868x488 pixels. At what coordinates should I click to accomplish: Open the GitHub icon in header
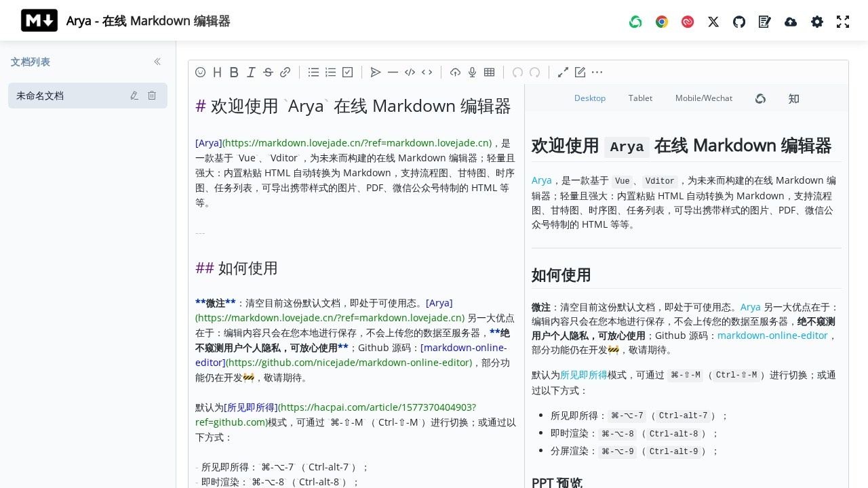coord(739,22)
